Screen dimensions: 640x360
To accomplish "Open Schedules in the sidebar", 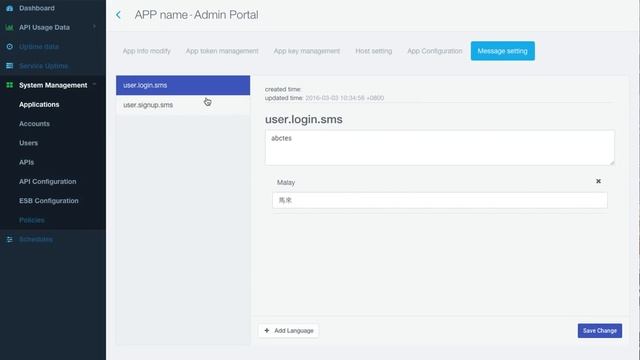I will [36, 239].
